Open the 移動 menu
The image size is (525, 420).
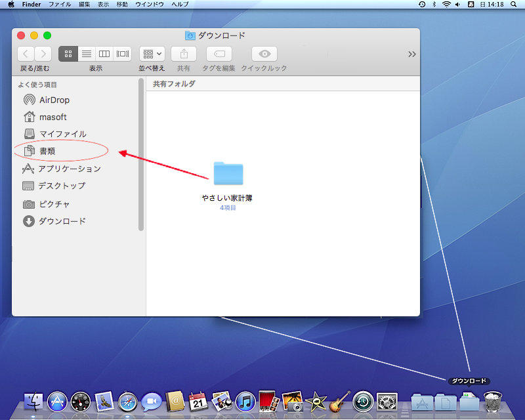122,5
